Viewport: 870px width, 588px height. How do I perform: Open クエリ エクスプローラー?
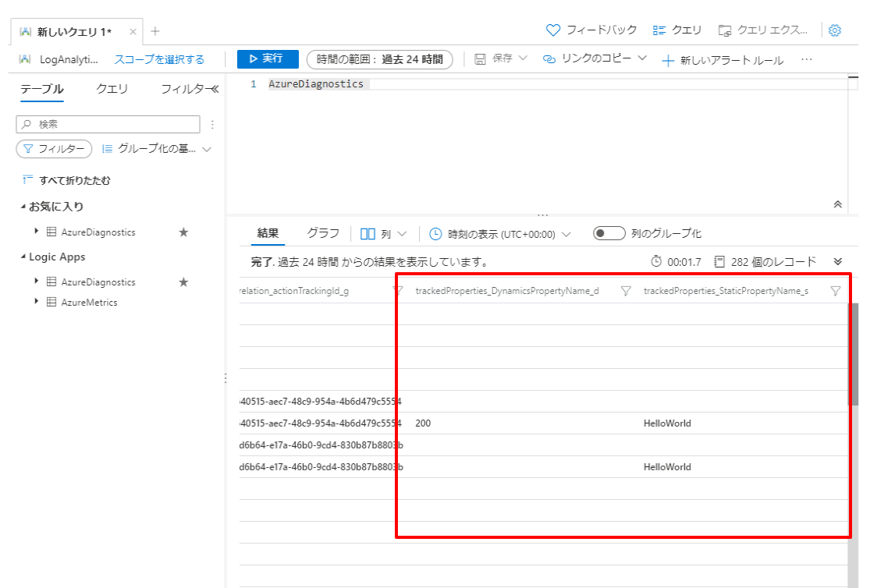coord(763,30)
